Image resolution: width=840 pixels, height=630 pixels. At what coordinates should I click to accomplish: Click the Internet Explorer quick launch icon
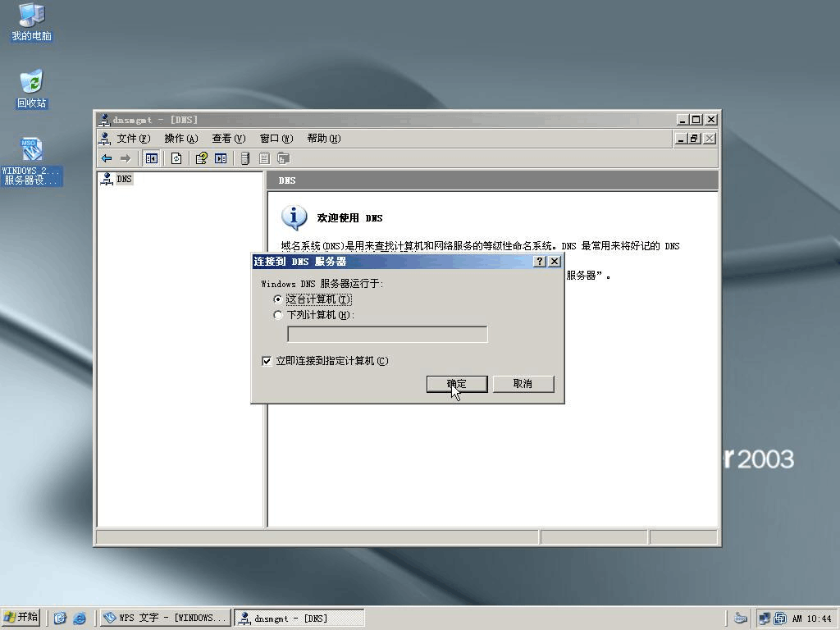80,619
